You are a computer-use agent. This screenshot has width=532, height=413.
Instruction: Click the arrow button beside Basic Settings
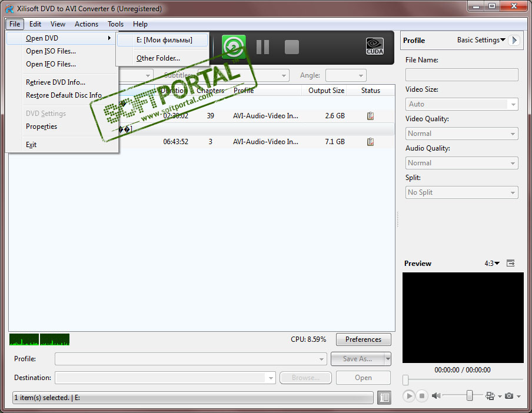coord(514,41)
